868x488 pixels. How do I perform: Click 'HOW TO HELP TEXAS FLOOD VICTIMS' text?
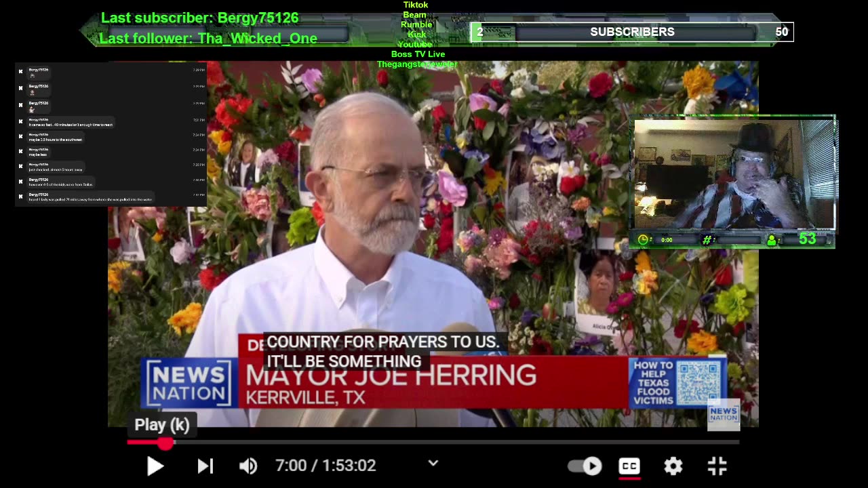[653, 384]
